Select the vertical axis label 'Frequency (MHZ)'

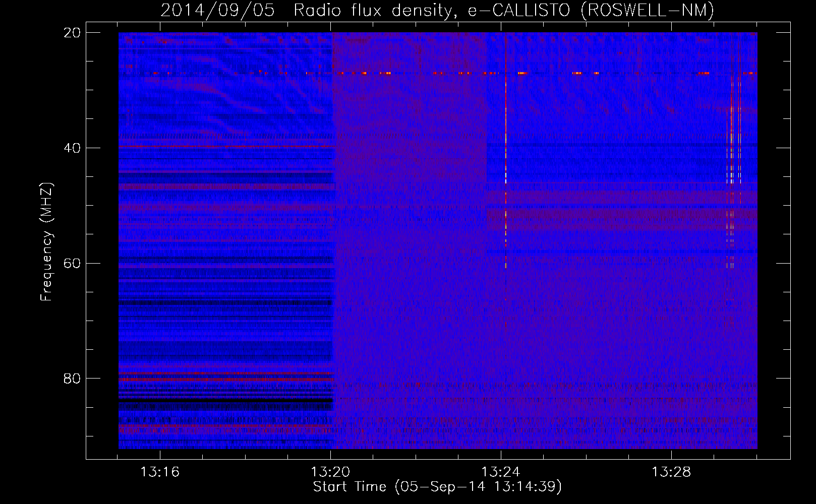pyautogui.click(x=46, y=242)
